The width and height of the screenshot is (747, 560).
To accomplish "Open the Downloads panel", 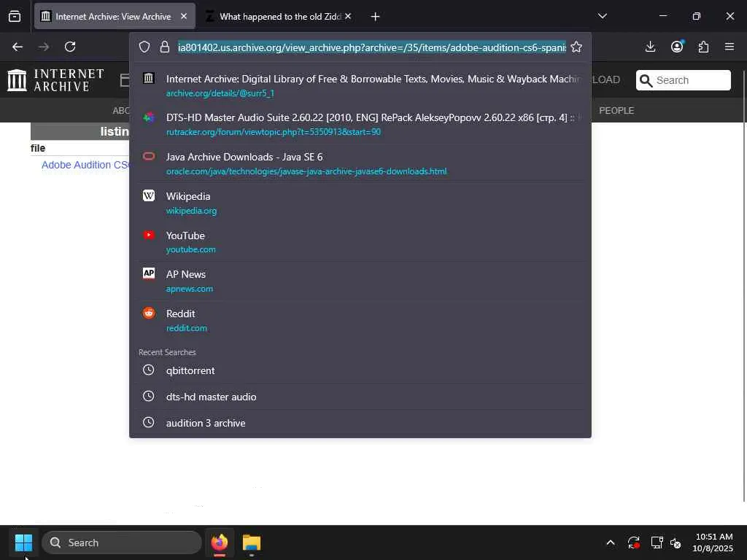I will [650, 47].
